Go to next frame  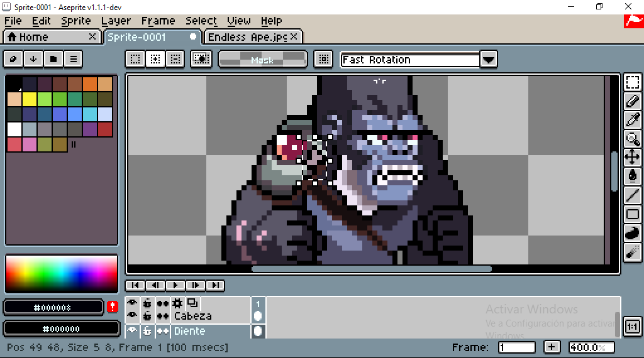point(195,285)
